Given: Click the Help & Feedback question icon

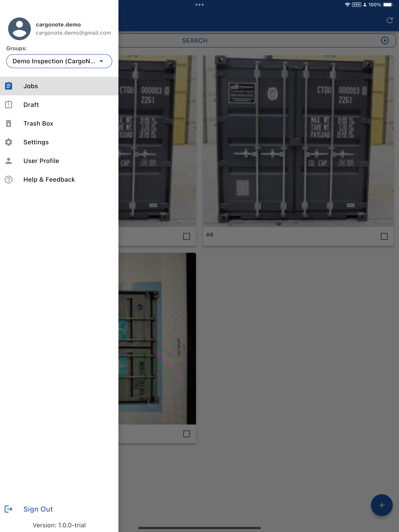Looking at the screenshot, I should [9, 179].
